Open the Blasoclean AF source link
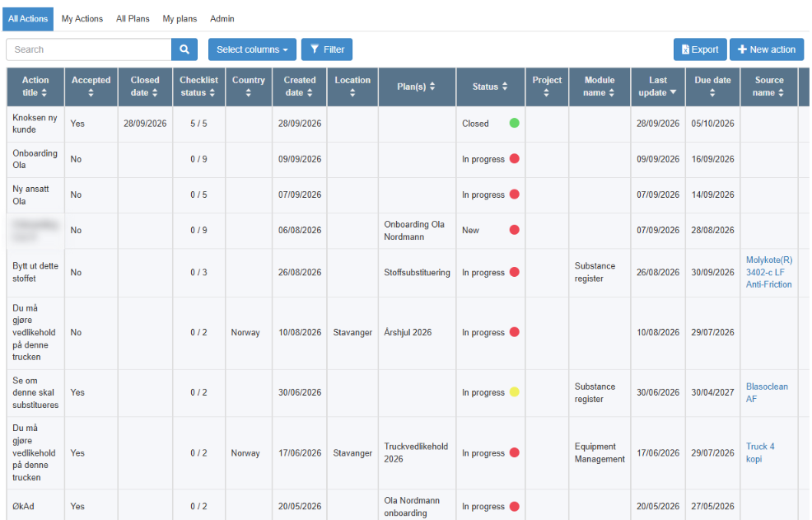Image resolution: width=812 pixels, height=520 pixels. click(x=767, y=392)
